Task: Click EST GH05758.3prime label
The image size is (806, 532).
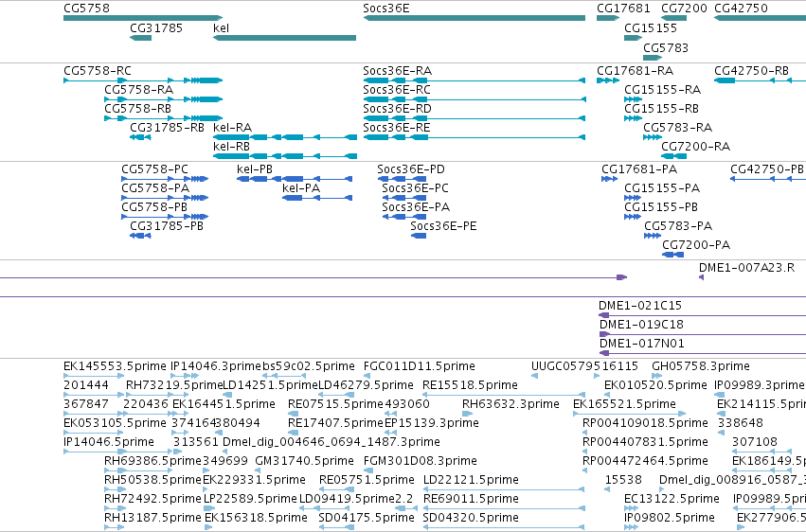Action: [x=701, y=366]
